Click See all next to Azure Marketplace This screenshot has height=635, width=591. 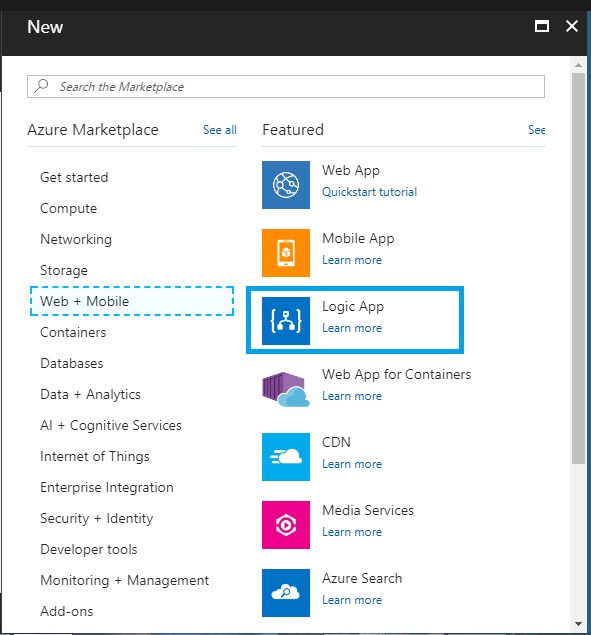[220, 130]
